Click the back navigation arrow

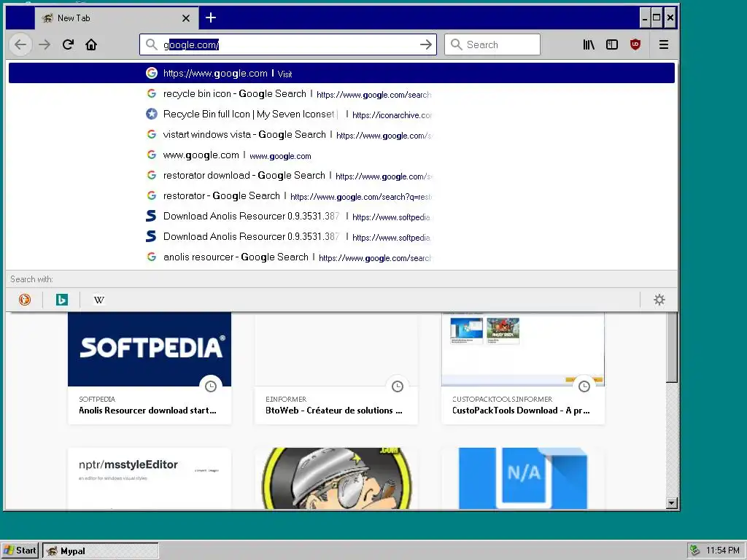[x=20, y=44]
